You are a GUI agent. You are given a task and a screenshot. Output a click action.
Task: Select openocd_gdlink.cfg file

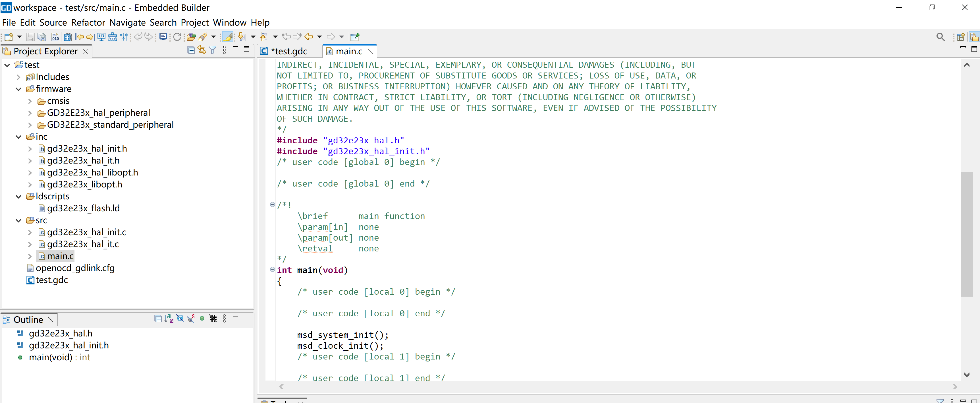coord(75,268)
